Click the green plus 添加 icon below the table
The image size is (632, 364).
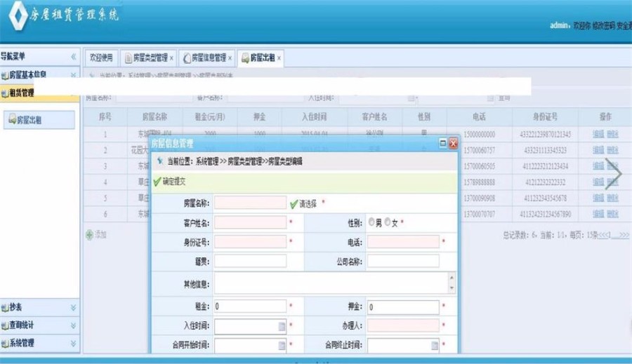click(x=89, y=235)
